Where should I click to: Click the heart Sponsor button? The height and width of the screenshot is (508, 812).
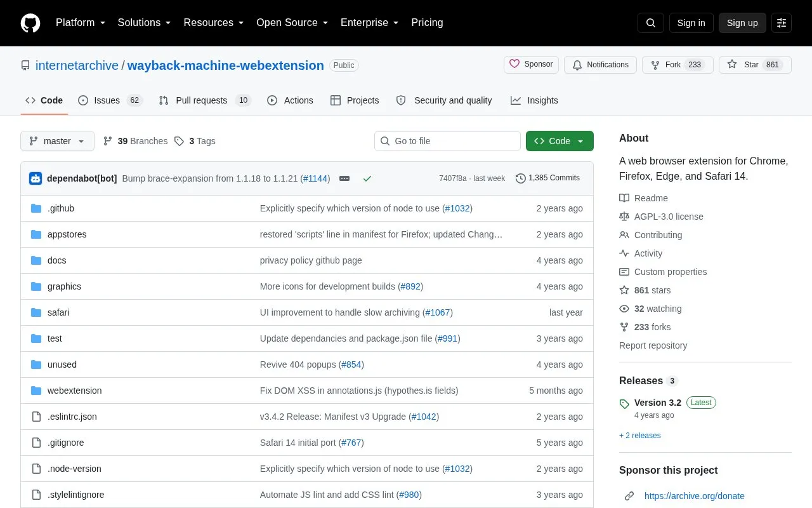click(532, 65)
